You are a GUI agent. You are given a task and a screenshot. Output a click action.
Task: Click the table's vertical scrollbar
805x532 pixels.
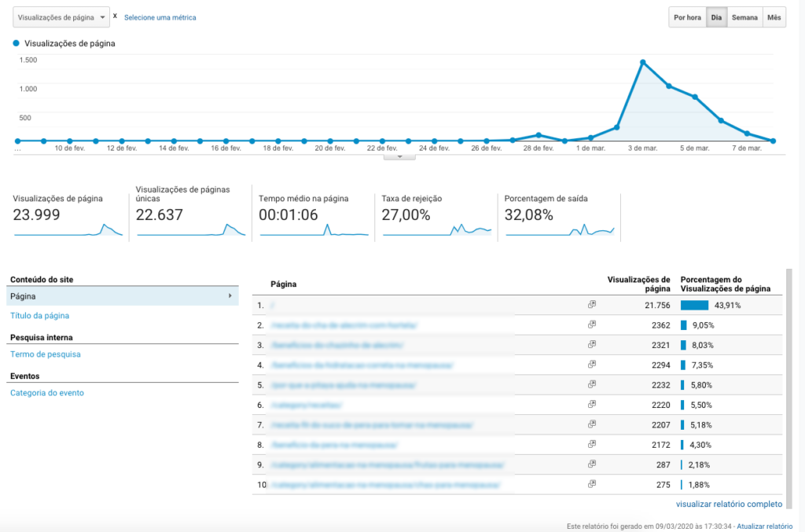789,388
